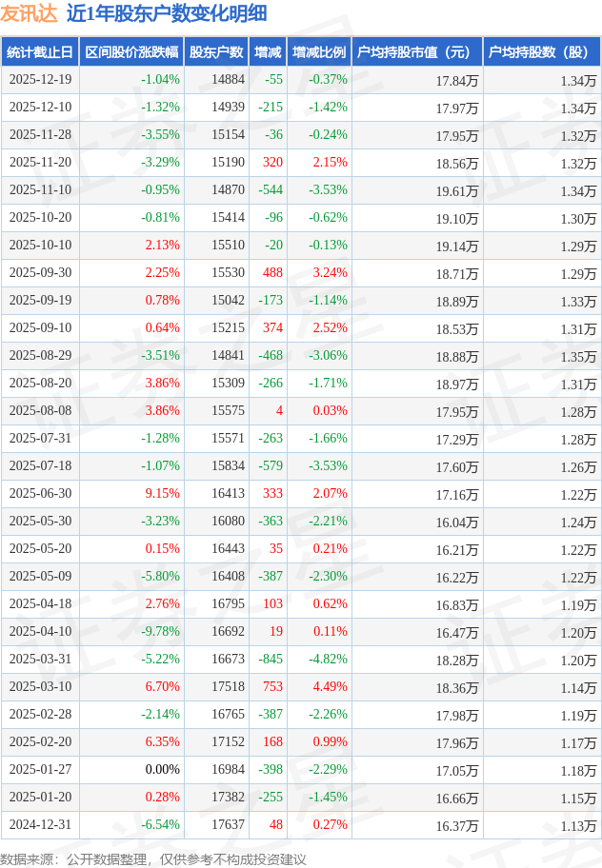Click the 2025-06-30 date row
This screenshot has height=868, width=602.
point(40,494)
